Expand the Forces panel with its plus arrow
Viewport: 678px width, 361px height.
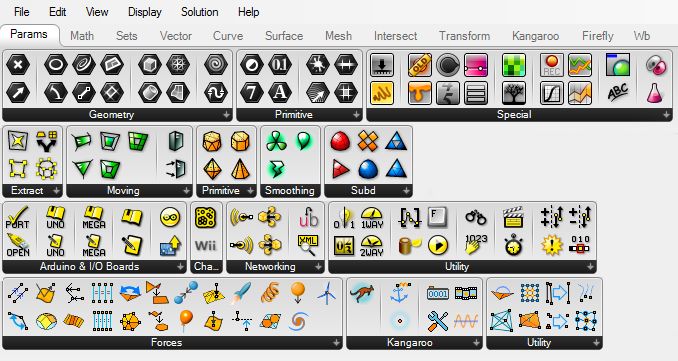(336, 343)
